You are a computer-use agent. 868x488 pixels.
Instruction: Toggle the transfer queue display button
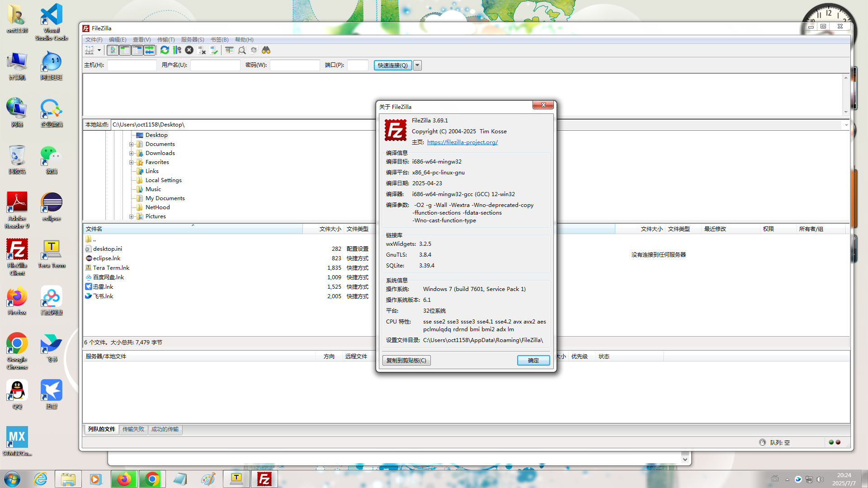[x=149, y=50]
